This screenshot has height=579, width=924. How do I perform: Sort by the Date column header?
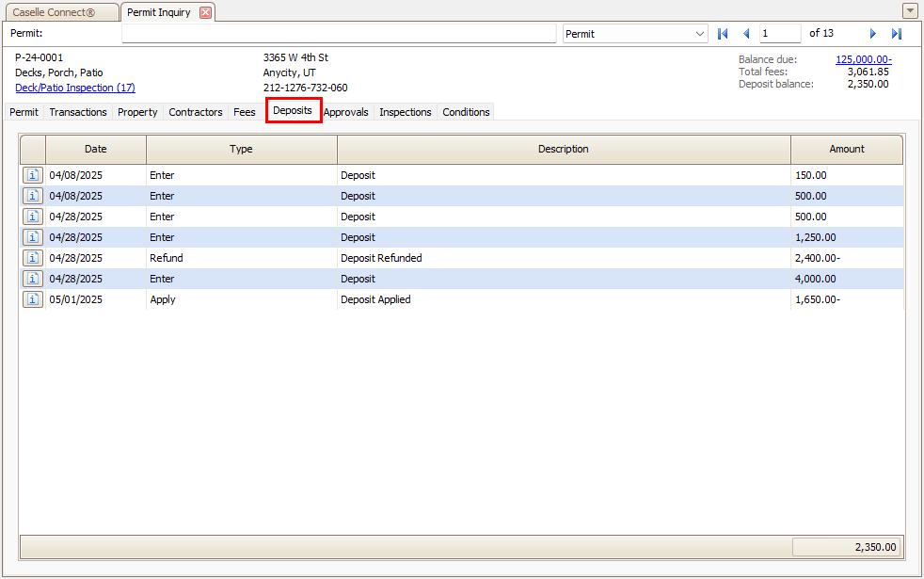click(95, 149)
